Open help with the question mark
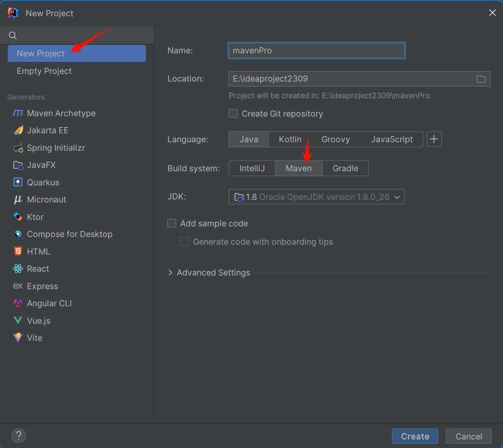The image size is (503, 448). [19, 436]
